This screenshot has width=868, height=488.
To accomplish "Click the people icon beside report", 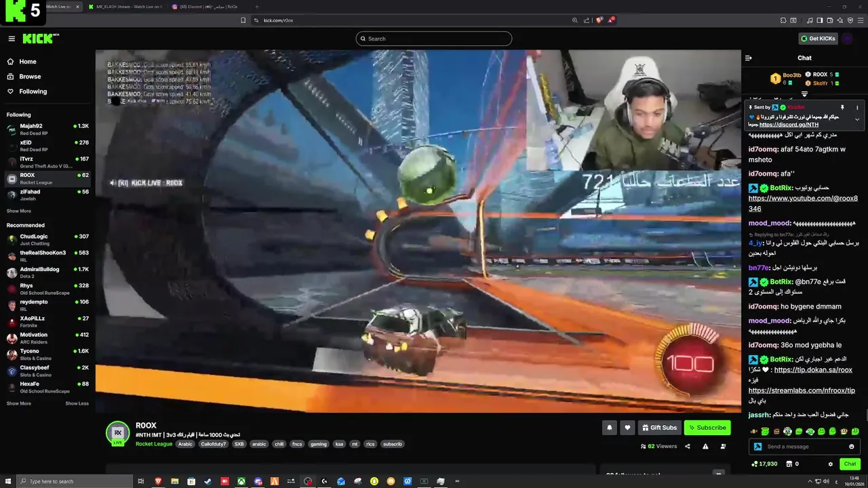I will pyautogui.click(x=723, y=446).
